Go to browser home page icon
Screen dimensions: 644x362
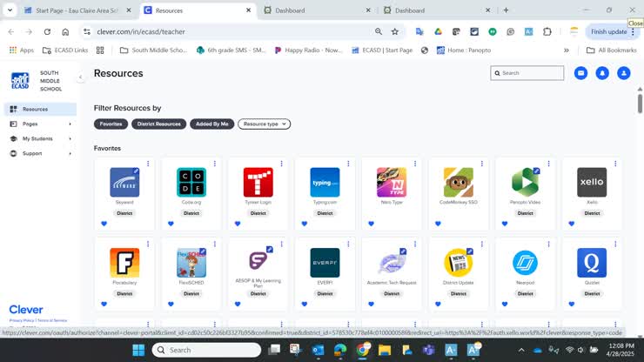[x=65, y=31]
